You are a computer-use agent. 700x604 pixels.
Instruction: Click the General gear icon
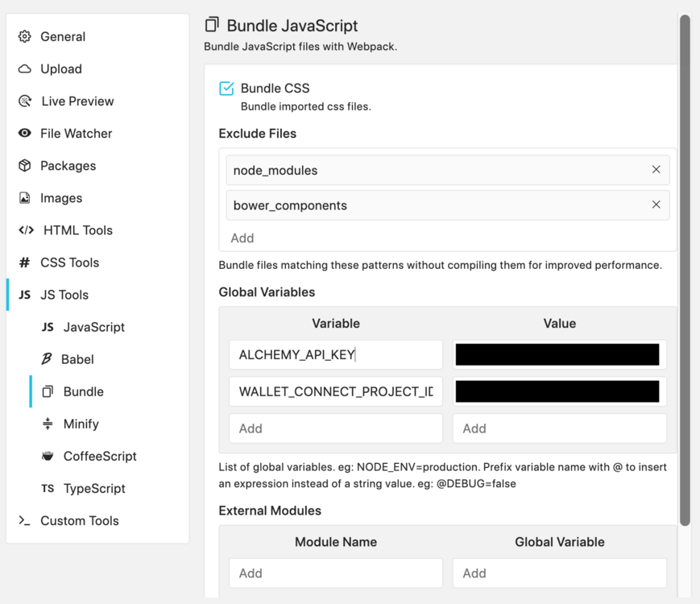pos(25,36)
